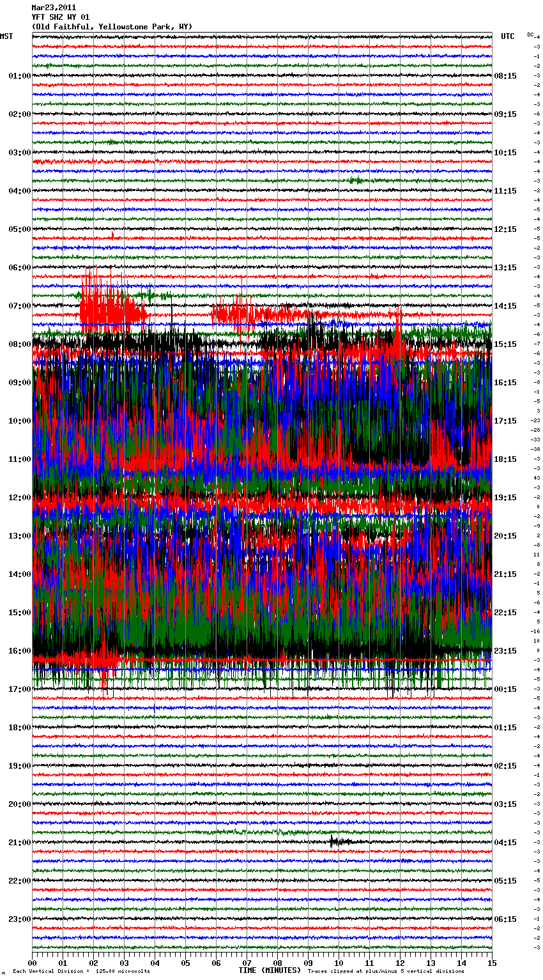Click the 08:00 MST time label

pyautogui.click(x=20, y=344)
